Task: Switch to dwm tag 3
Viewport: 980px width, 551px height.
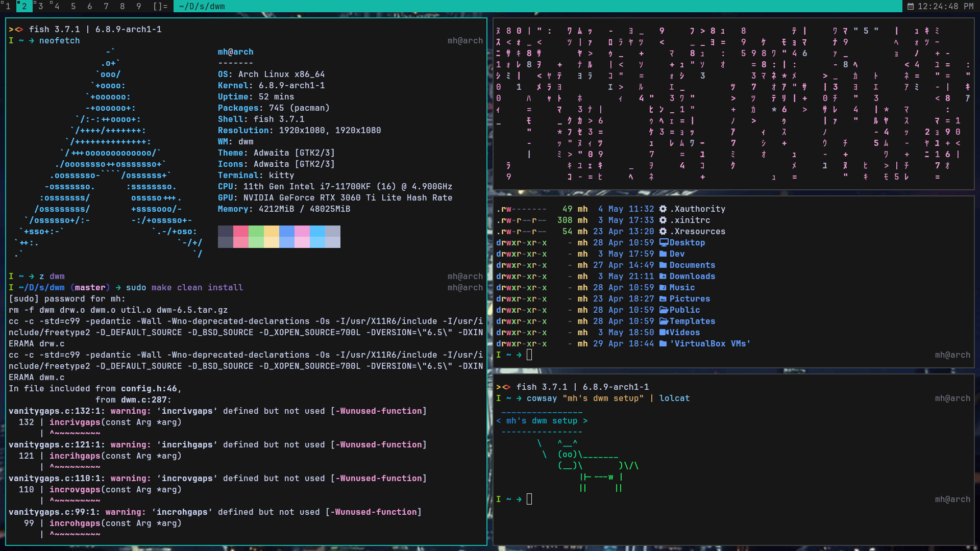Action: [40, 6]
